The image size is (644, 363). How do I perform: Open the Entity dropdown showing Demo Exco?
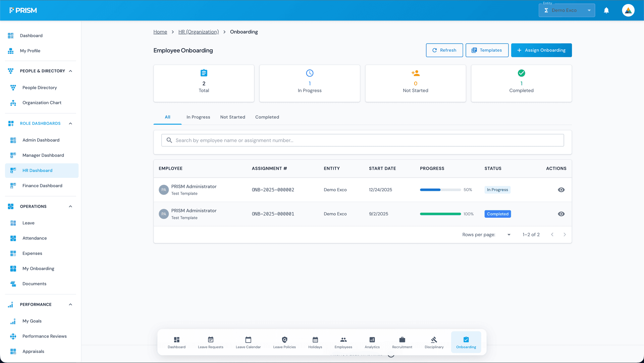tap(567, 10)
